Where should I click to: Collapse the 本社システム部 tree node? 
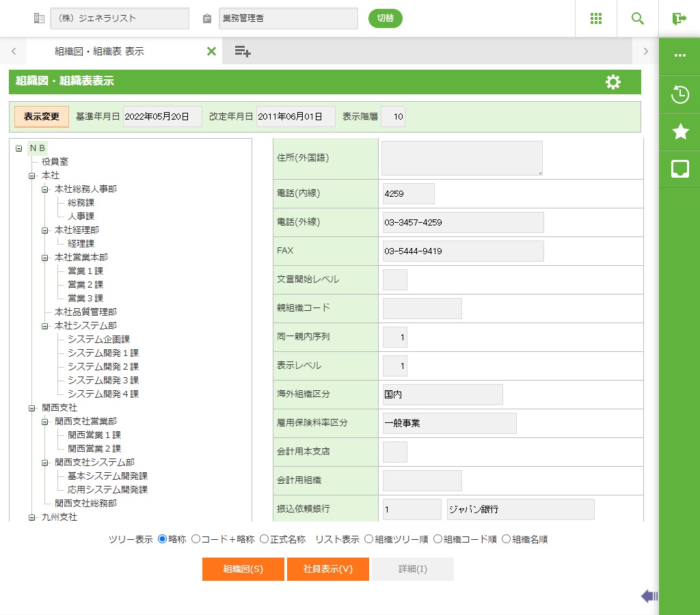coord(45,326)
